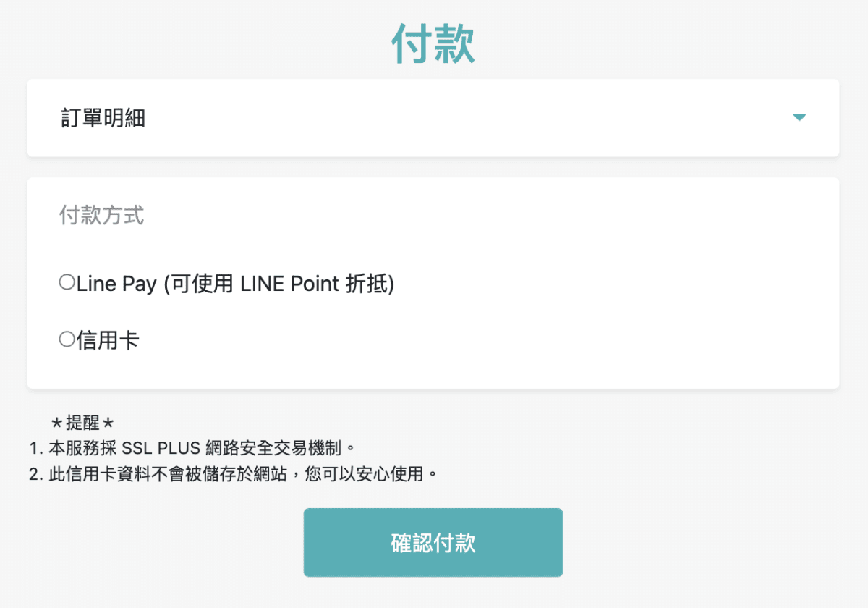
Task: Click the ＊提醒＊ reminder heading
Action: point(83,423)
